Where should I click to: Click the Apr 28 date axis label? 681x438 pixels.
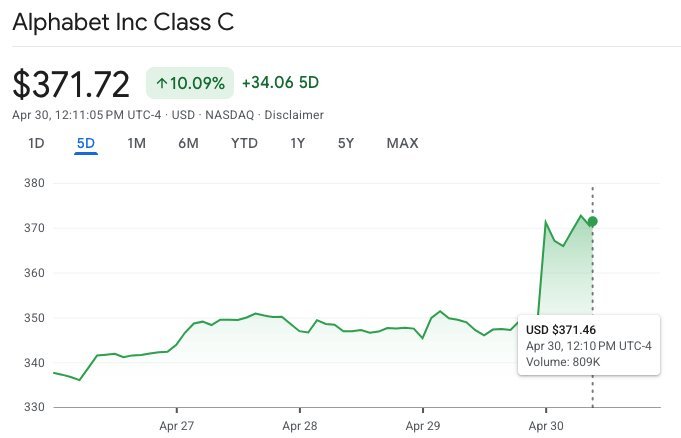tap(299, 424)
